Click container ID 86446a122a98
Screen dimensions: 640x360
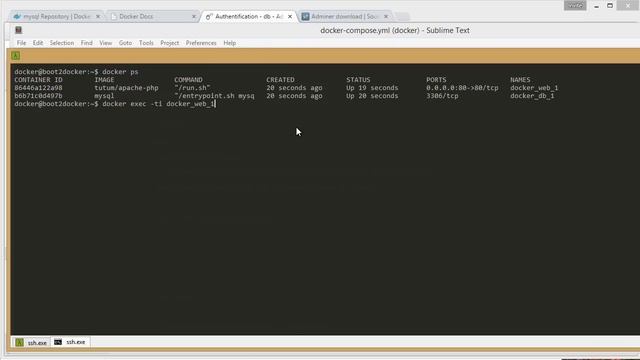pyautogui.click(x=38, y=88)
